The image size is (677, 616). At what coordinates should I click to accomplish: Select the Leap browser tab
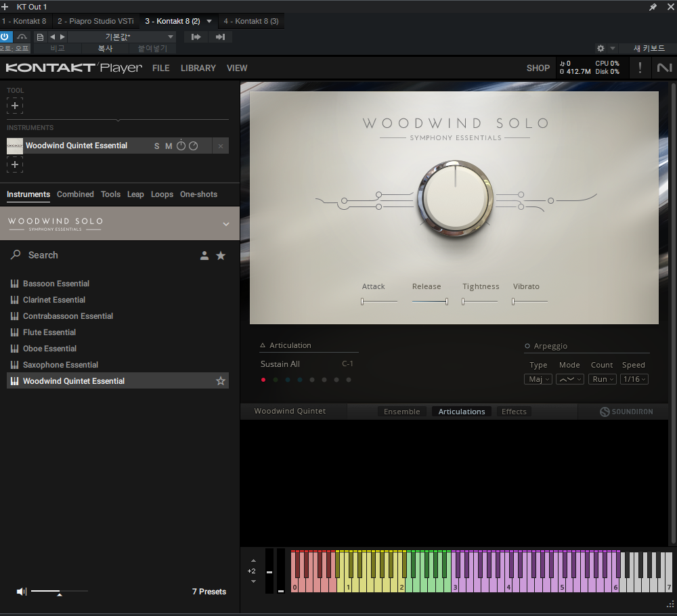tap(135, 194)
